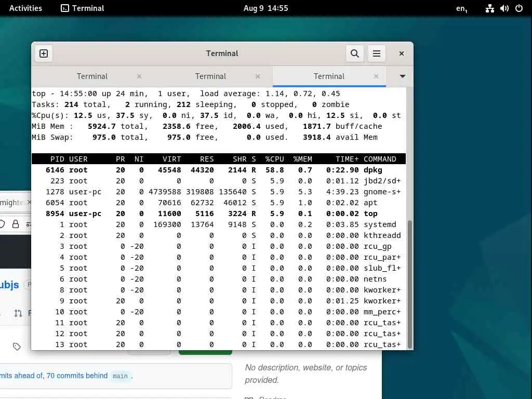
Task: Open the Terminal hamburger menu
Action: 377,54
